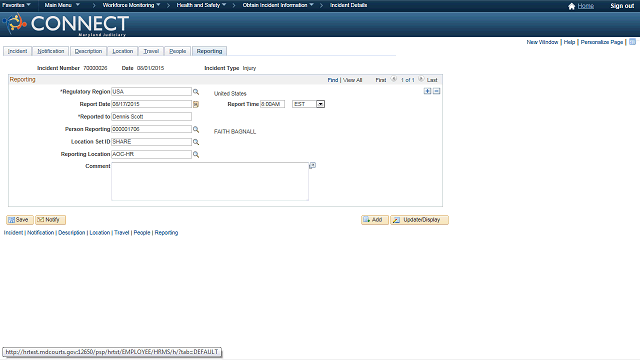Click the Find link in Reporting header
640x360 pixels.
pyautogui.click(x=333, y=80)
